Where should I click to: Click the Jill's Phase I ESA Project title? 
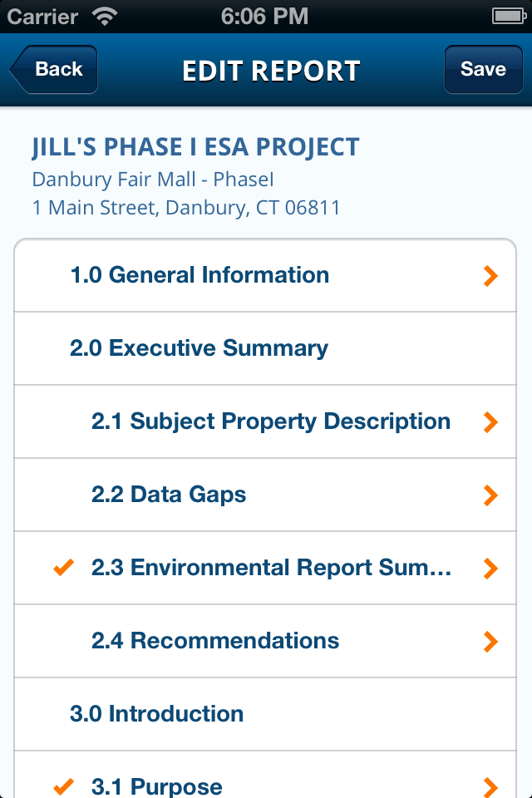click(195, 147)
